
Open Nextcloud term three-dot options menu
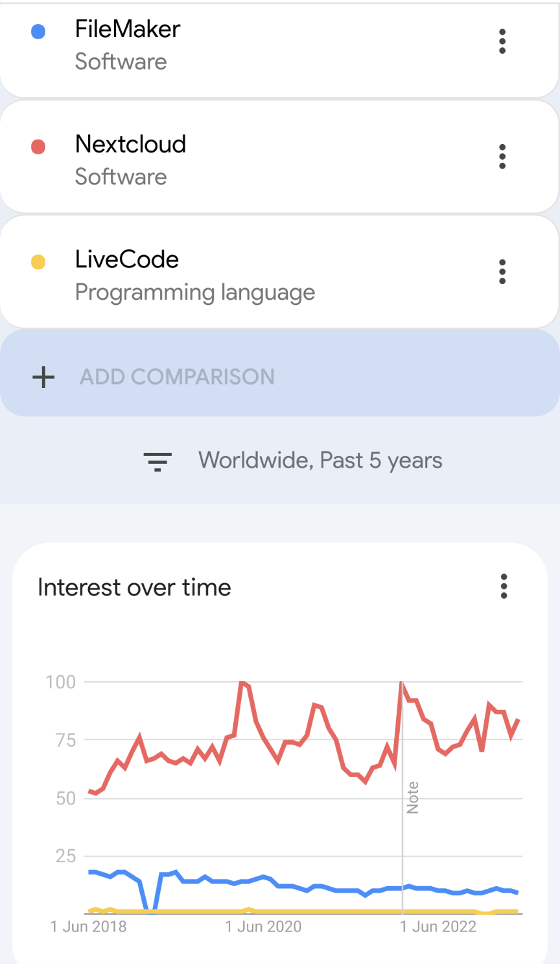pyautogui.click(x=502, y=156)
